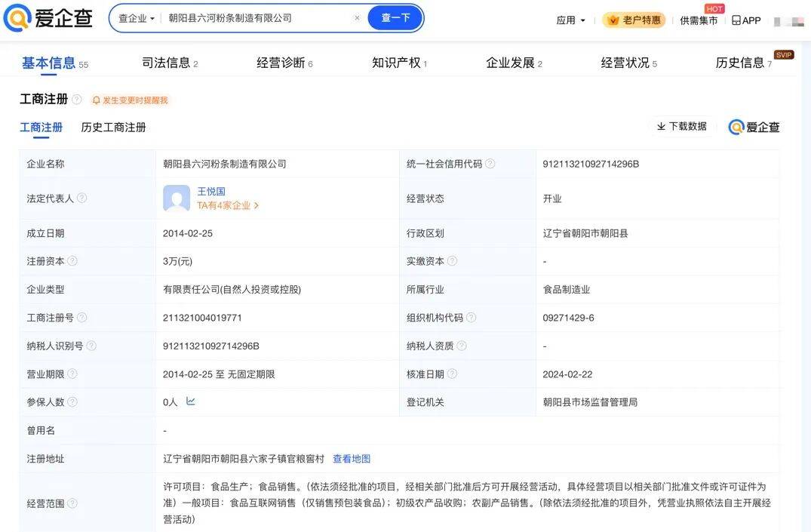Click 供需集市 in the top menu

(x=699, y=21)
